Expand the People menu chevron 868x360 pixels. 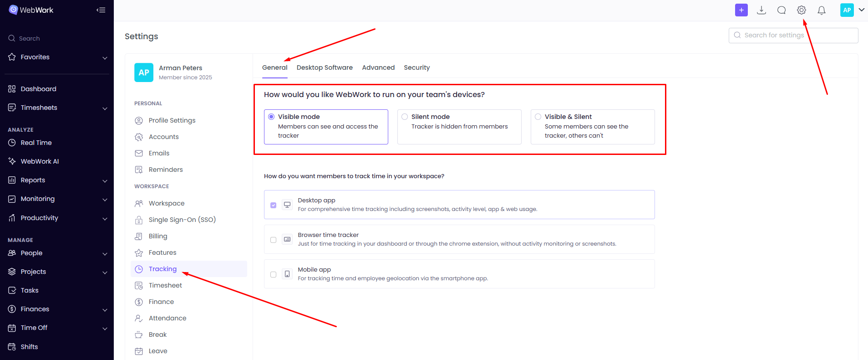pos(105,254)
